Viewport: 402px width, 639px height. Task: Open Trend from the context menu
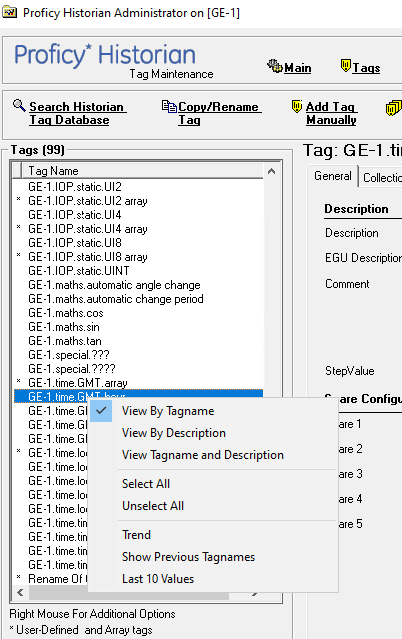pyautogui.click(x=137, y=535)
